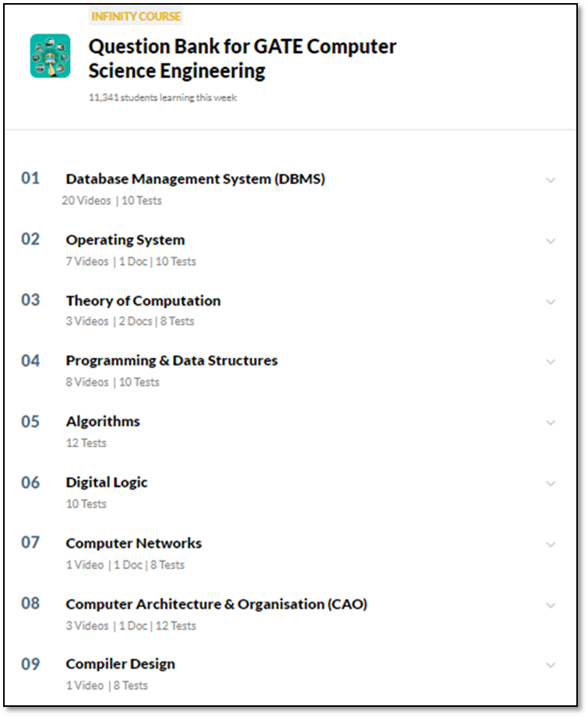The height and width of the screenshot is (717, 588).
Task: Expand the Algorithms section chevron
Action: pyautogui.click(x=551, y=422)
